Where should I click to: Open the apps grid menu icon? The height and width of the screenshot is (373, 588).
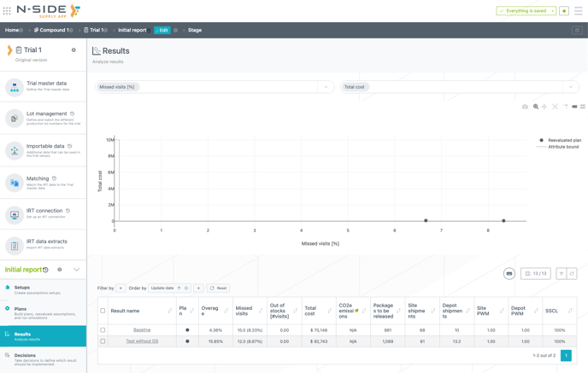pos(7,11)
